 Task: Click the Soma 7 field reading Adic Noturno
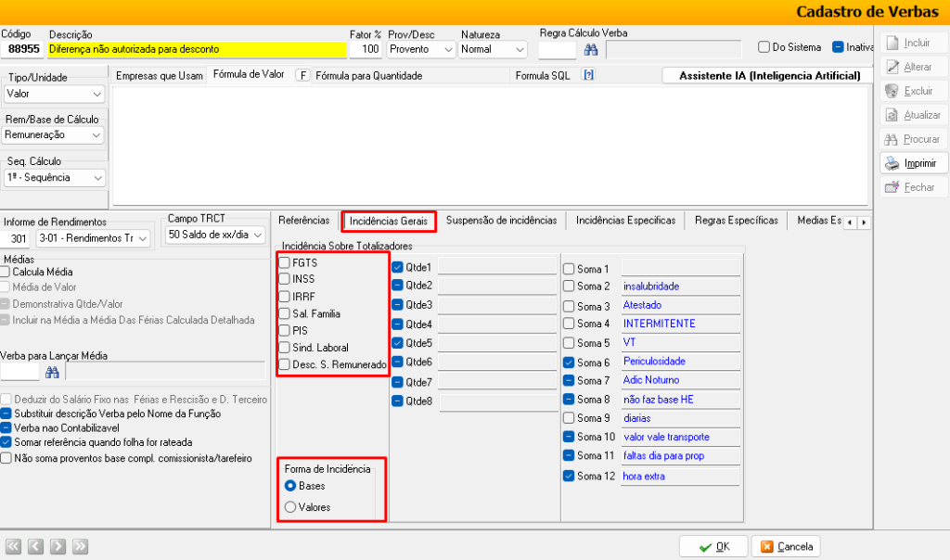[680, 380]
